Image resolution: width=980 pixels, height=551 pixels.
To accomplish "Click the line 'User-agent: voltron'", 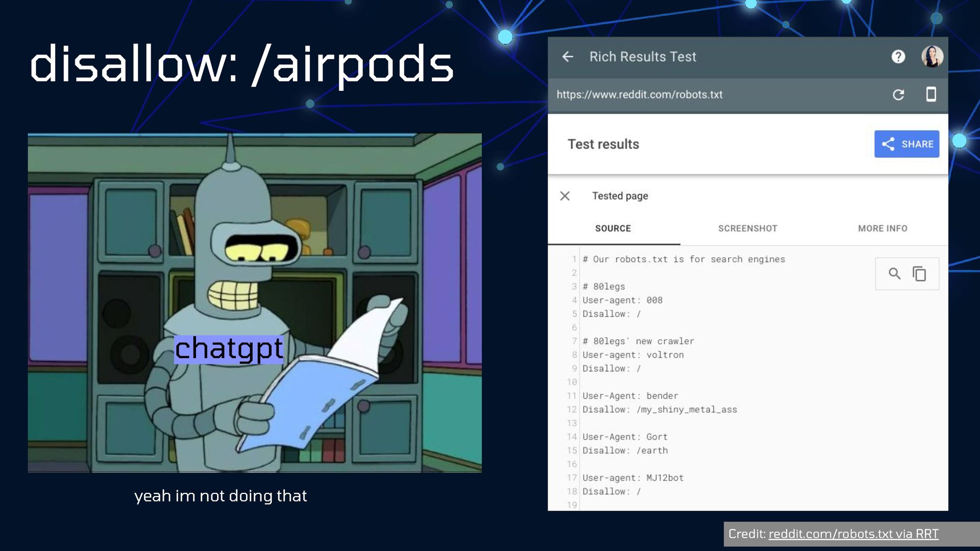I will (x=633, y=355).
